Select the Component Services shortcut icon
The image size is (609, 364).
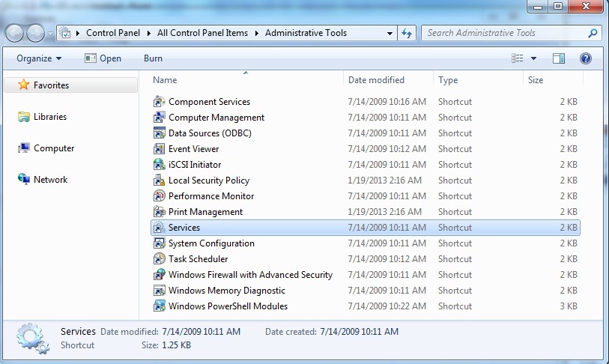[x=159, y=102]
